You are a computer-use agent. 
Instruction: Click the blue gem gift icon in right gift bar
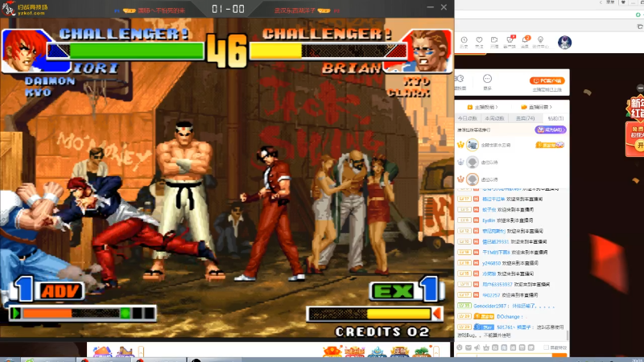377,352
